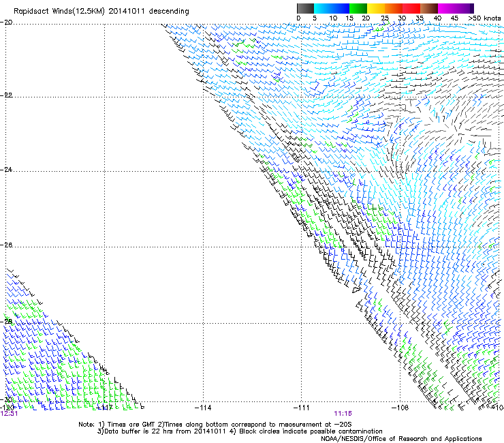Click the '-20' latitude axis label
This screenshot has height=443, width=504.
point(6,22)
